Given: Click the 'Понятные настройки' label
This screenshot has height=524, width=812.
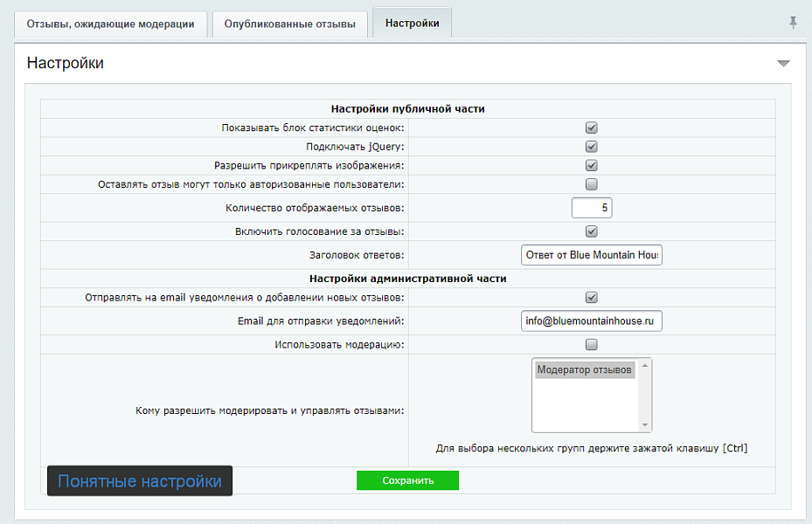Looking at the screenshot, I should click(x=139, y=480).
